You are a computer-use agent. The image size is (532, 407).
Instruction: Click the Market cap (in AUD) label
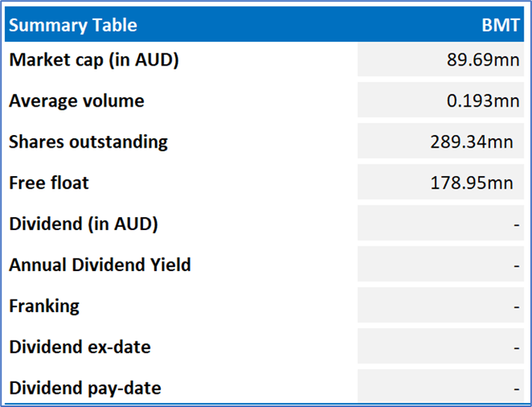[94, 59]
